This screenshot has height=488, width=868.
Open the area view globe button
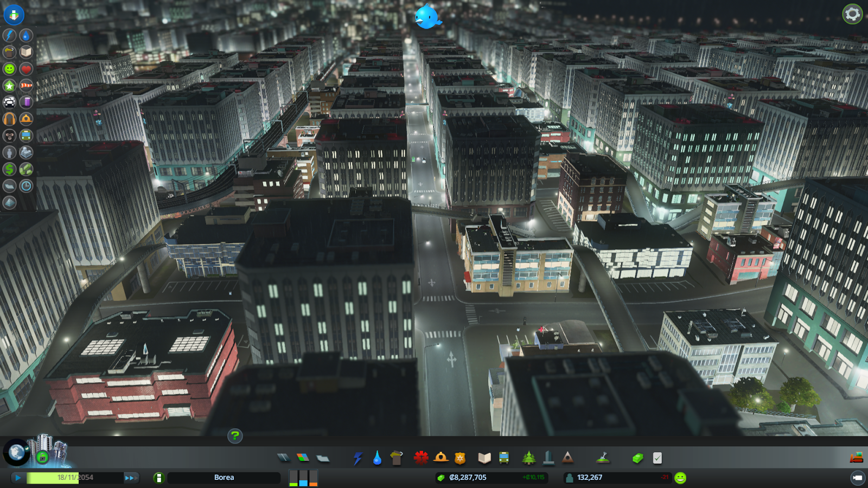point(16,452)
